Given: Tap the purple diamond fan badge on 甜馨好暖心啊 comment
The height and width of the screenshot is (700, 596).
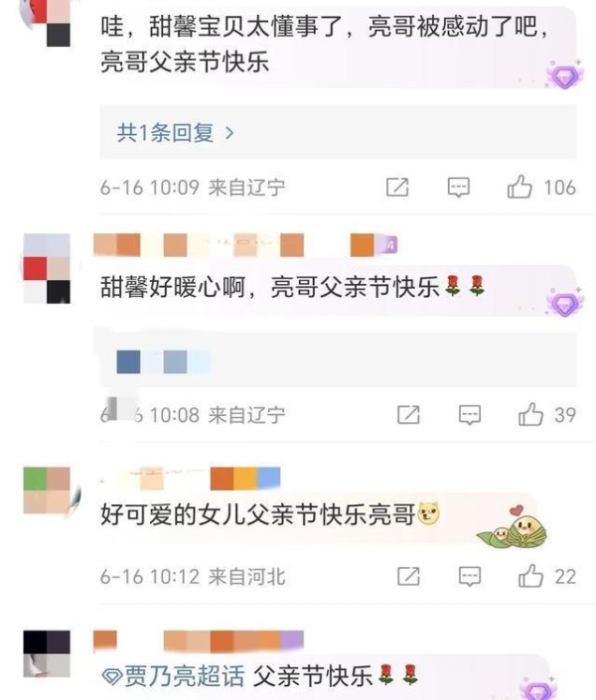Looking at the screenshot, I should click(565, 302).
